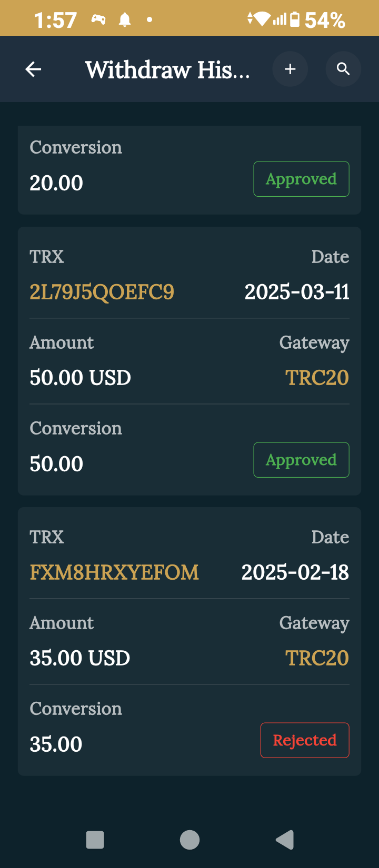Tap the Rejected status badge

click(x=304, y=740)
